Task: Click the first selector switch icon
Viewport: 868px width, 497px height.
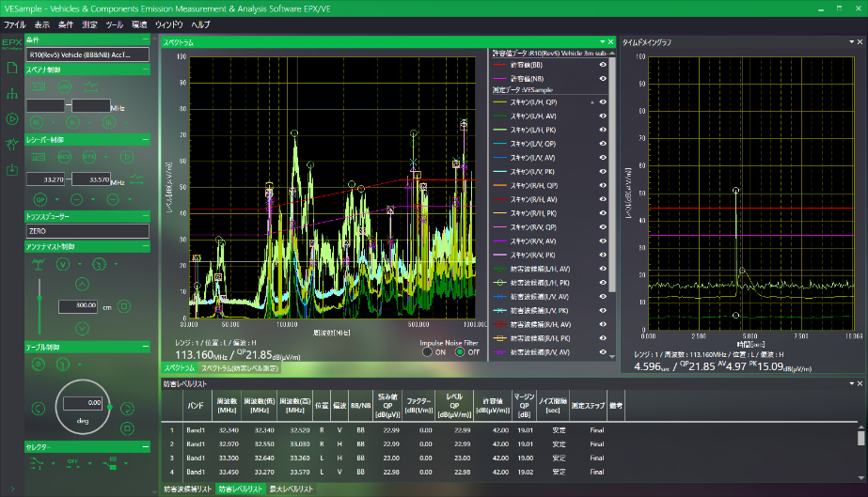Action: point(36,463)
